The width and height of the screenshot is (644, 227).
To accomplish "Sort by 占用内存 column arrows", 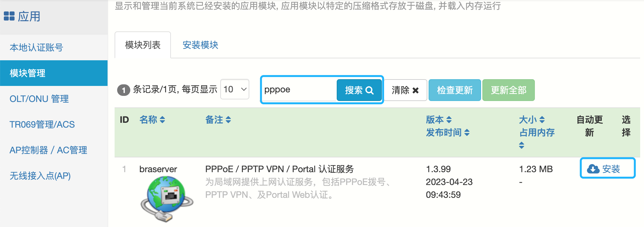I will point(522,145).
